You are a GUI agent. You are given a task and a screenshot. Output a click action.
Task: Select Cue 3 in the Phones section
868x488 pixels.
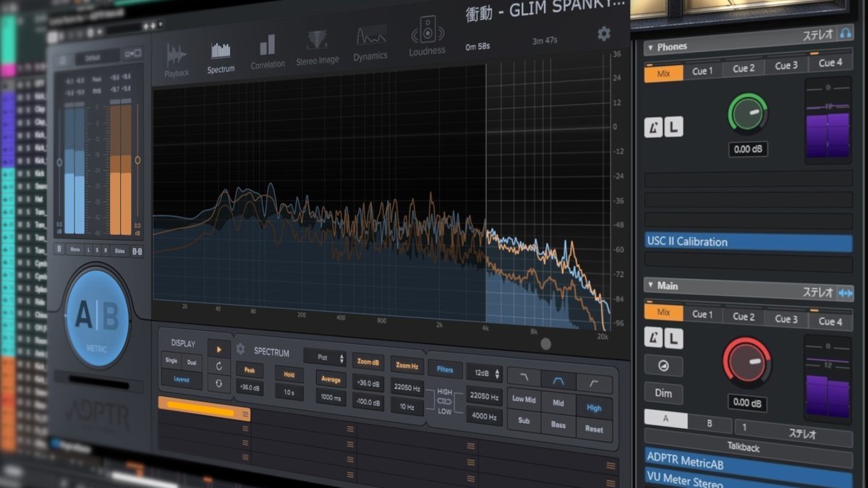click(x=786, y=65)
